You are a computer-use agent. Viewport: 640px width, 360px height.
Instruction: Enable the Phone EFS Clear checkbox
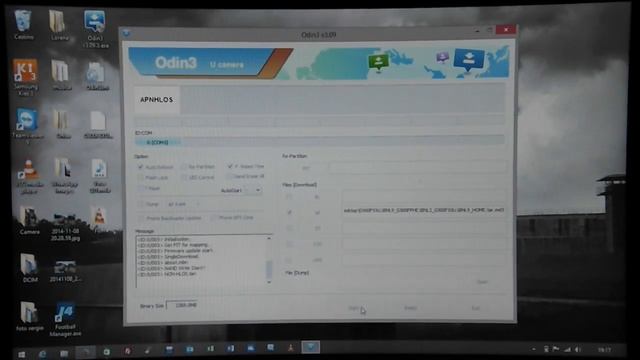(x=213, y=218)
